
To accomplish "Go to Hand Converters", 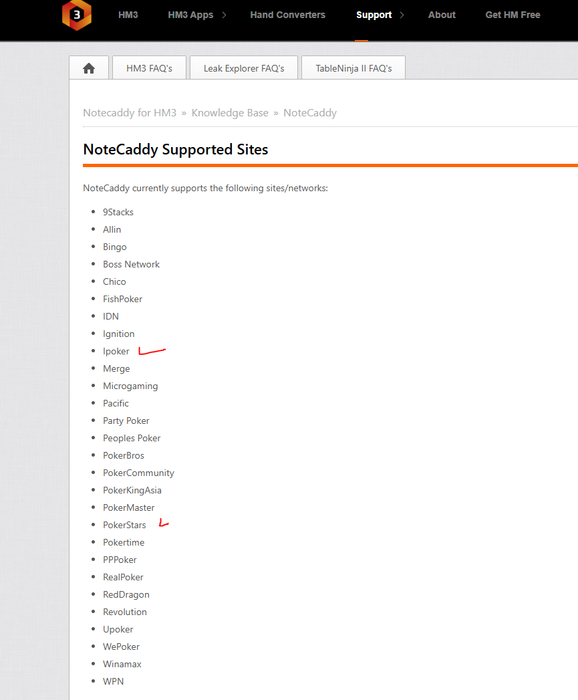I will 287,15.
